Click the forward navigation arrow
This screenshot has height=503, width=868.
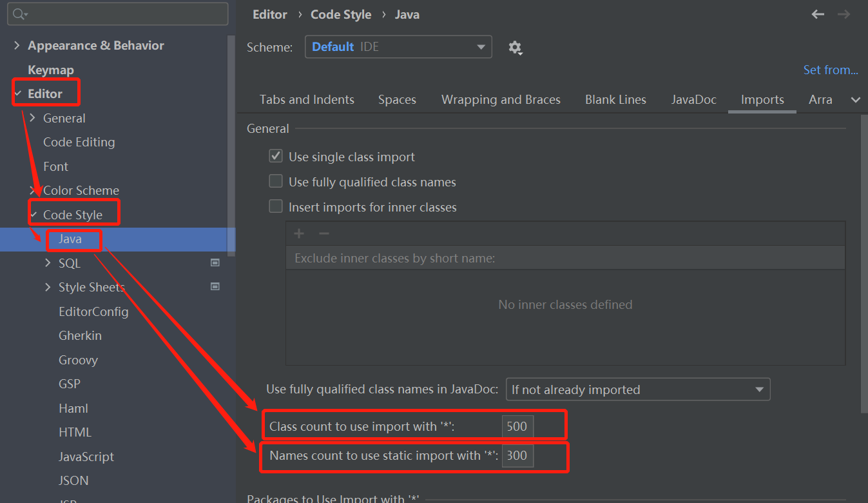click(844, 14)
